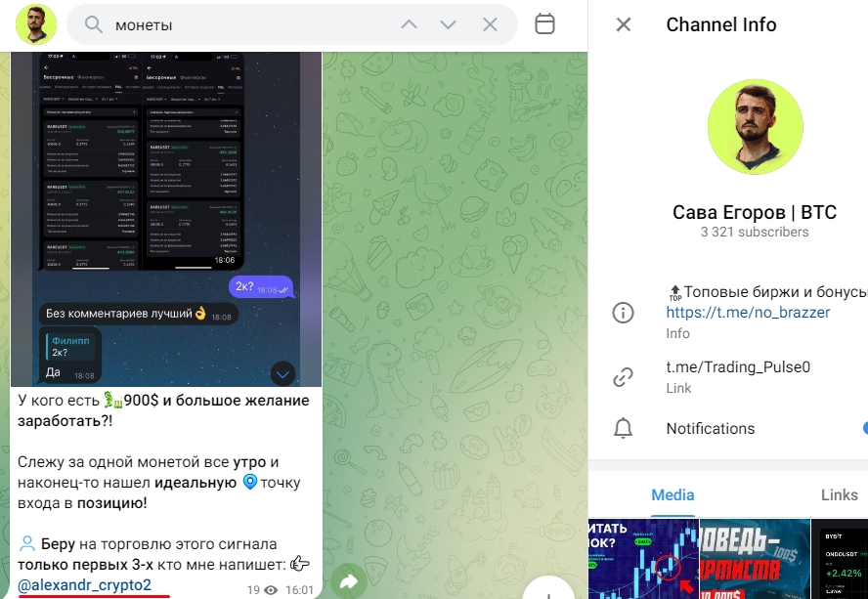Click the views eye icon on post
This screenshot has width=868, height=599.
tap(271, 591)
